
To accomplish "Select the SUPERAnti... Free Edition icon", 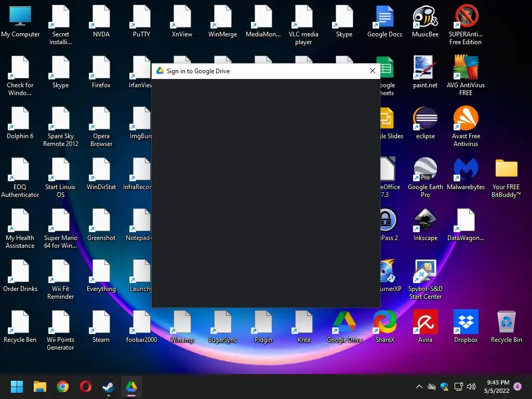I will [465, 25].
